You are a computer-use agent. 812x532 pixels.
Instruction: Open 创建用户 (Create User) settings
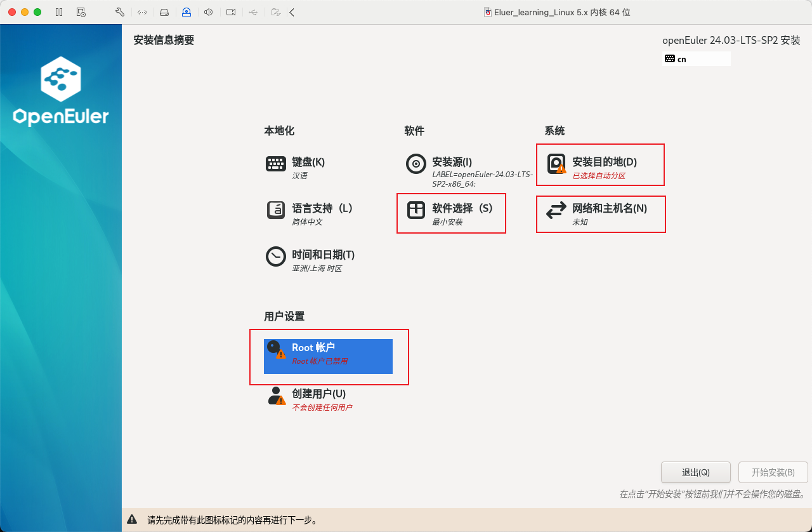317,399
